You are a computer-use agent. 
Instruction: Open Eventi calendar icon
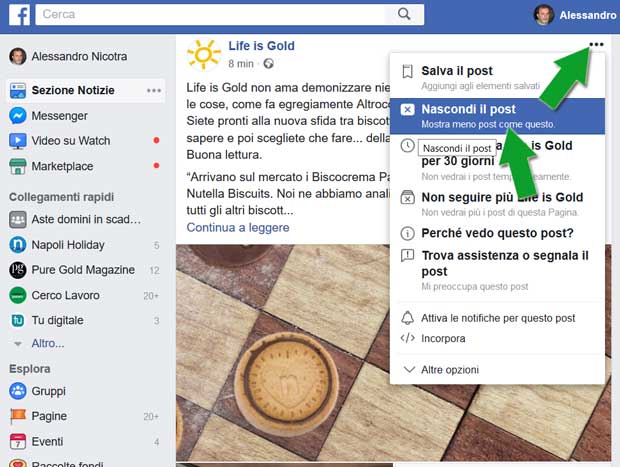click(18, 442)
